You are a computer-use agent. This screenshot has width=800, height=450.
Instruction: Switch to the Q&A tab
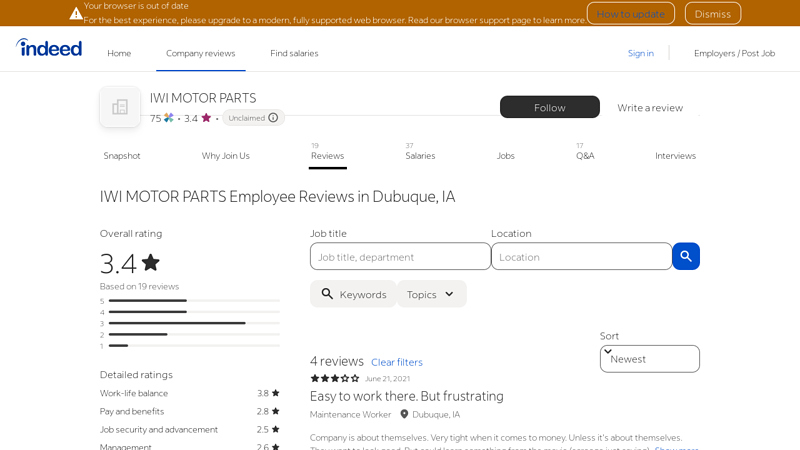pos(585,155)
